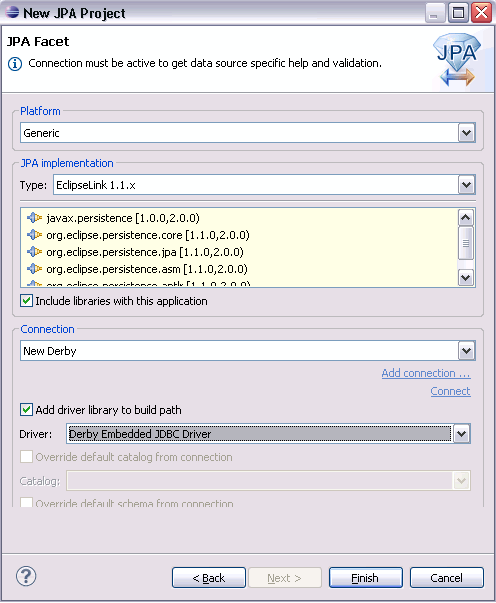This screenshot has width=496, height=603.
Task: Open the Platform Generic dropdown
Action: [x=467, y=133]
